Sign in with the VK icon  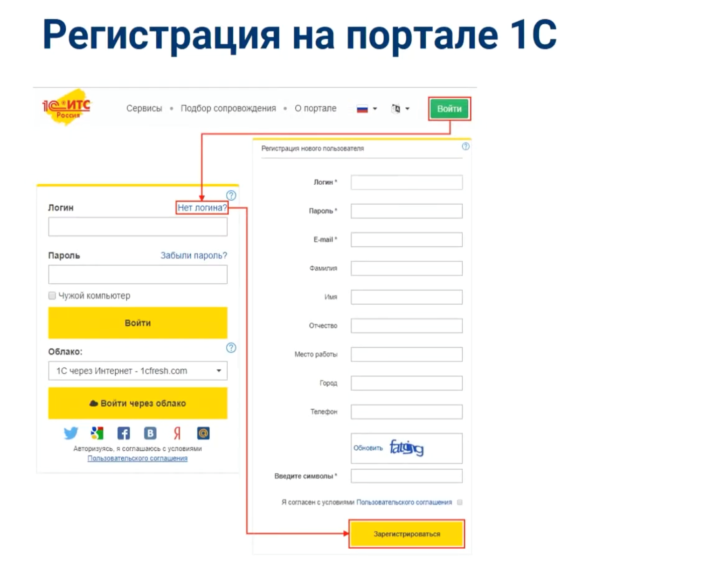(x=150, y=433)
